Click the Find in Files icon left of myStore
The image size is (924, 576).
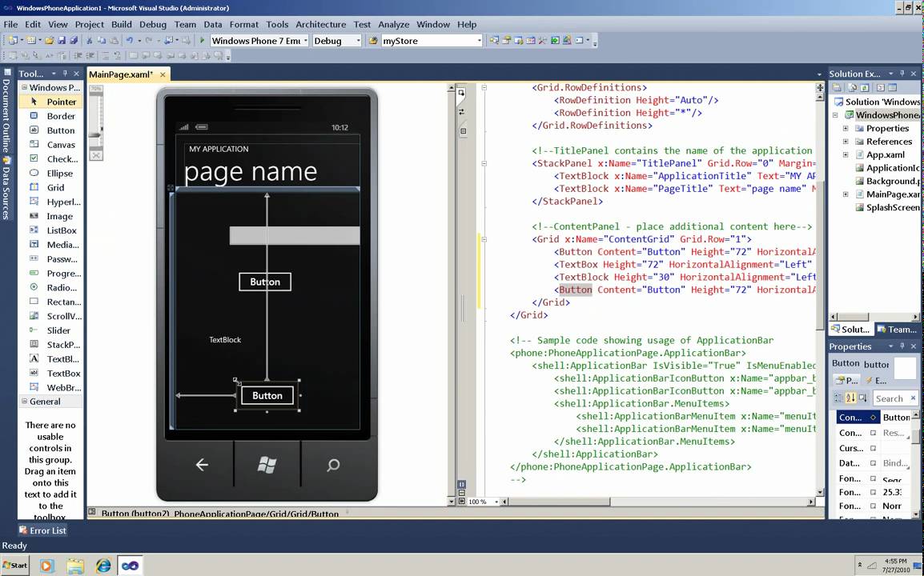373,41
